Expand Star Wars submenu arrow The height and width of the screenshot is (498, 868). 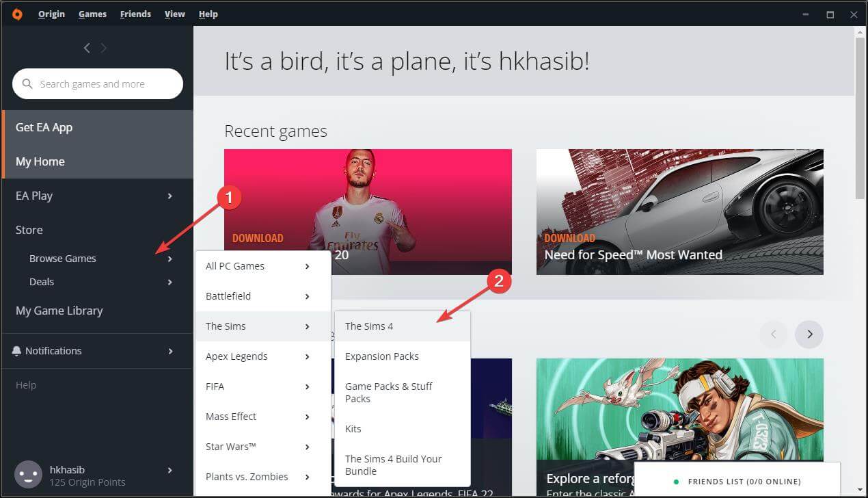[308, 447]
